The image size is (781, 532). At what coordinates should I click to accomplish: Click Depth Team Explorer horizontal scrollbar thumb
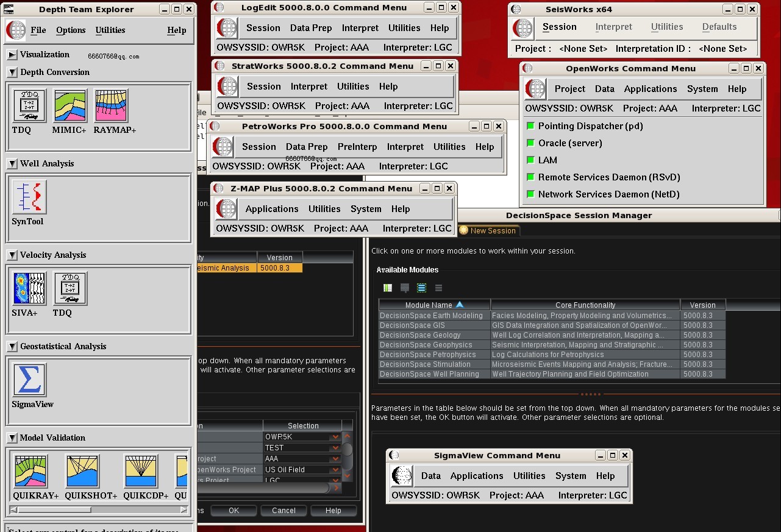(x=55, y=510)
